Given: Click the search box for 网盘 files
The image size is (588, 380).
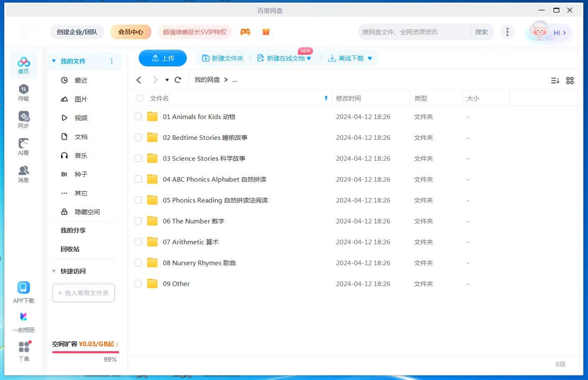Looking at the screenshot, I should tap(414, 32).
